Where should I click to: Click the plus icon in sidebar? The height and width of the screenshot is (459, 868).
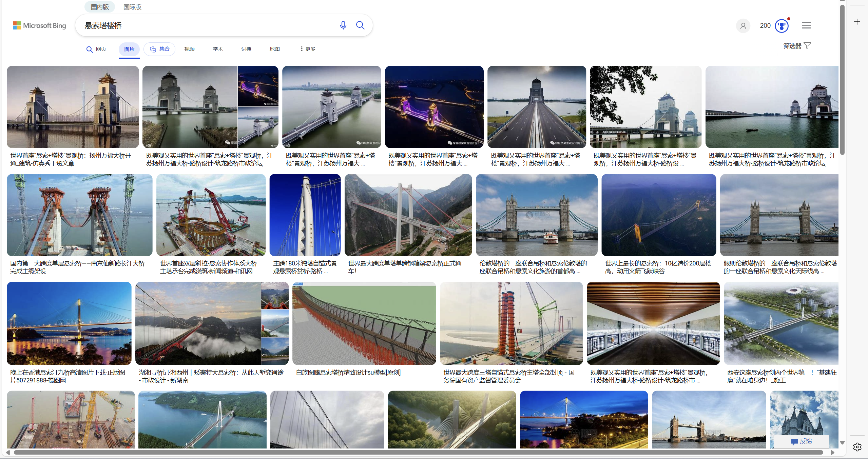857,22
